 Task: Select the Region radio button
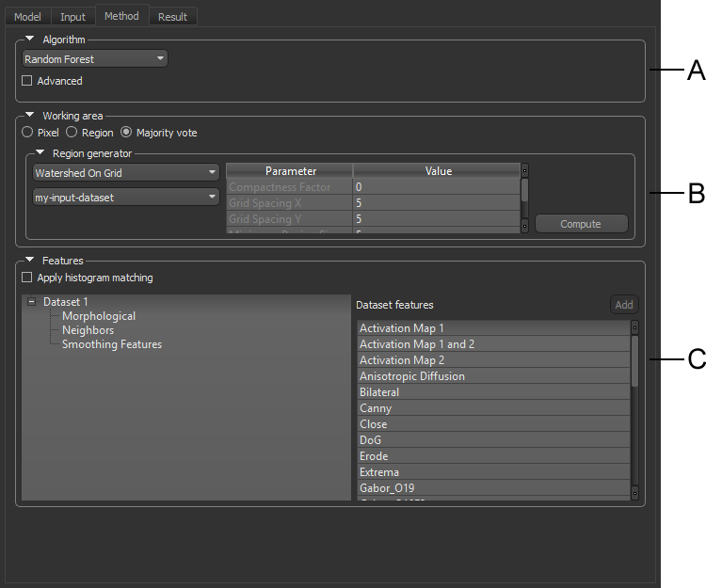pyautogui.click(x=72, y=133)
